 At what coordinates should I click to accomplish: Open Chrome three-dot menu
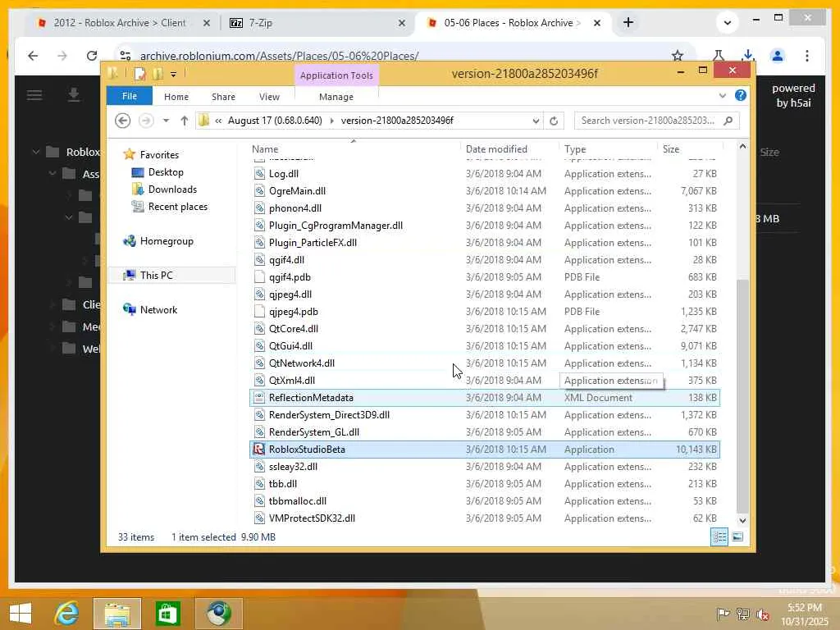pyautogui.click(x=807, y=56)
